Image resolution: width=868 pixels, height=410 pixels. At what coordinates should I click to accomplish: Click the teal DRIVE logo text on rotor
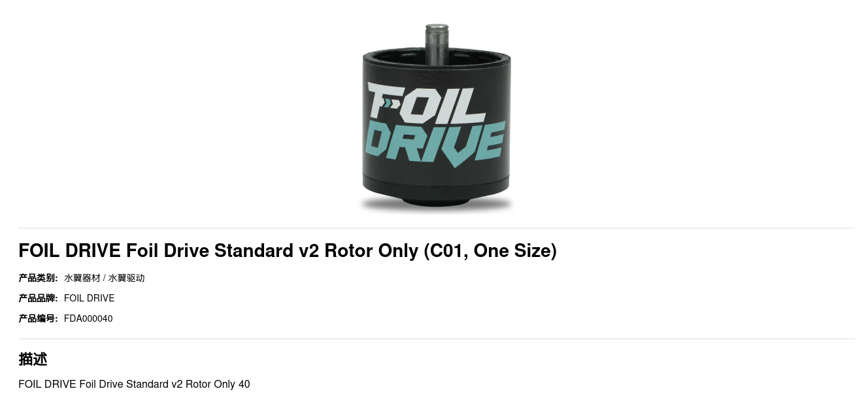(435, 143)
